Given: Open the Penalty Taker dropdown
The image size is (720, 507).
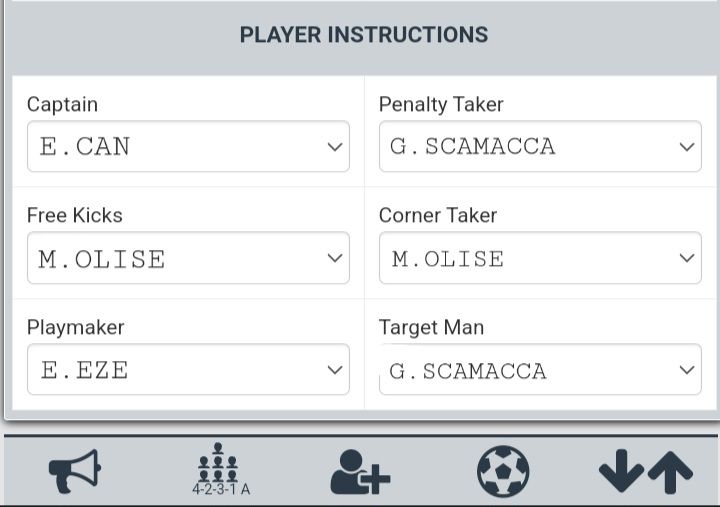Looking at the screenshot, I should 540,147.
